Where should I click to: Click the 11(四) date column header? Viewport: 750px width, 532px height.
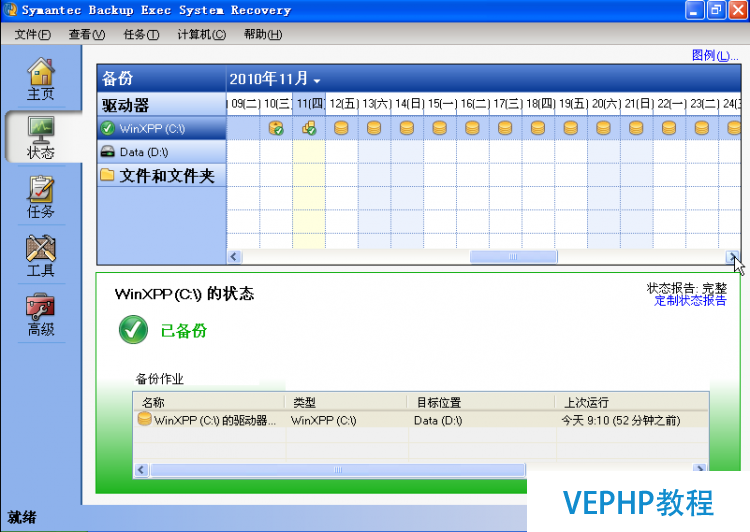[x=309, y=103]
